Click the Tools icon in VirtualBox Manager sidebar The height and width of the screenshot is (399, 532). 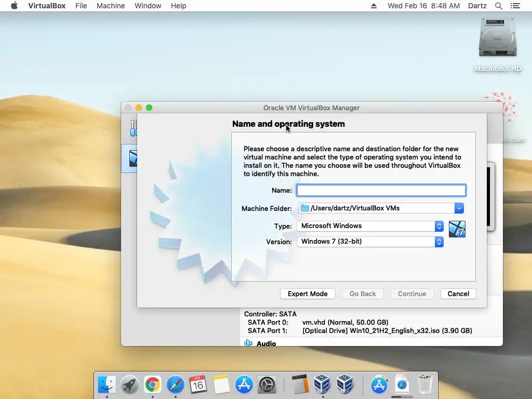(133, 128)
